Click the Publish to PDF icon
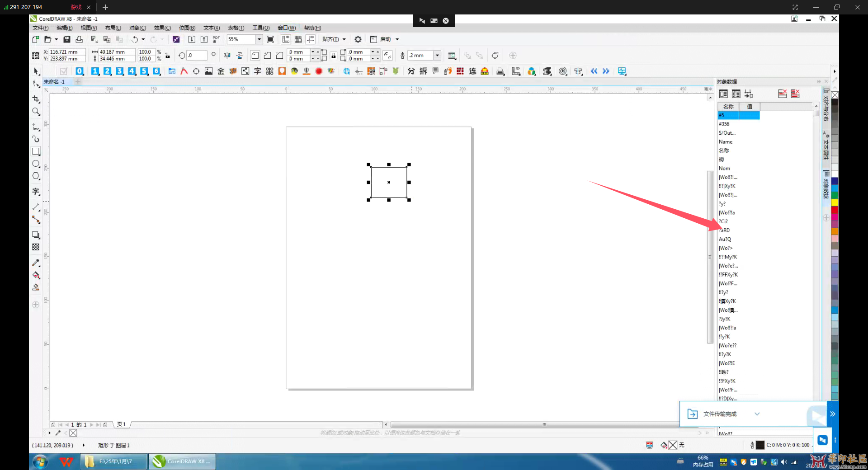The width and height of the screenshot is (868, 470). (x=216, y=39)
